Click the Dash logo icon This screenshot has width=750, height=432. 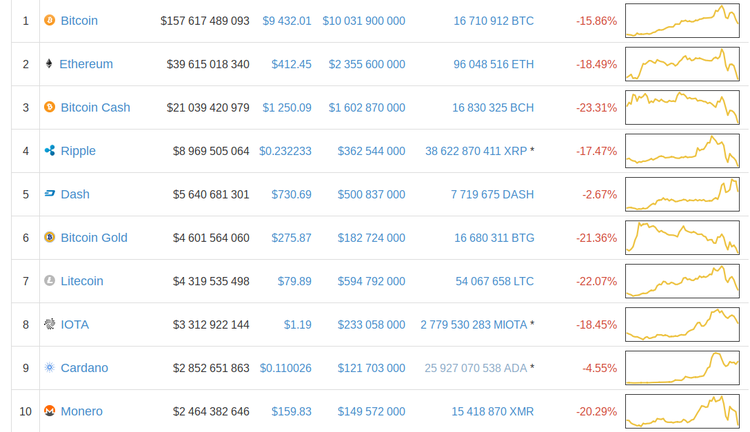pyautogui.click(x=50, y=194)
